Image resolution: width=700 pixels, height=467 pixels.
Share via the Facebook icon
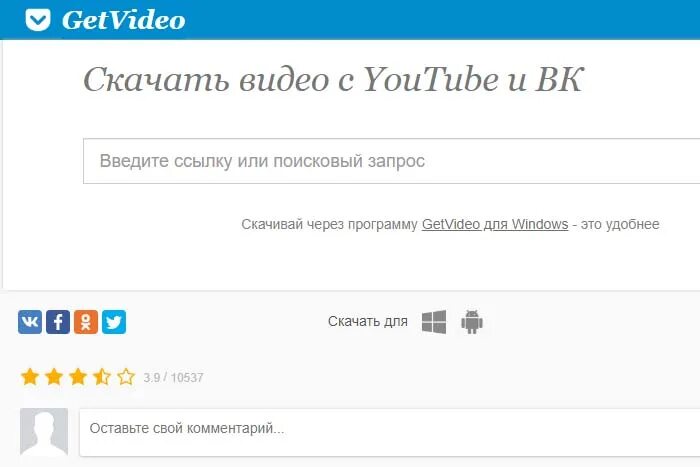point(58,322)
